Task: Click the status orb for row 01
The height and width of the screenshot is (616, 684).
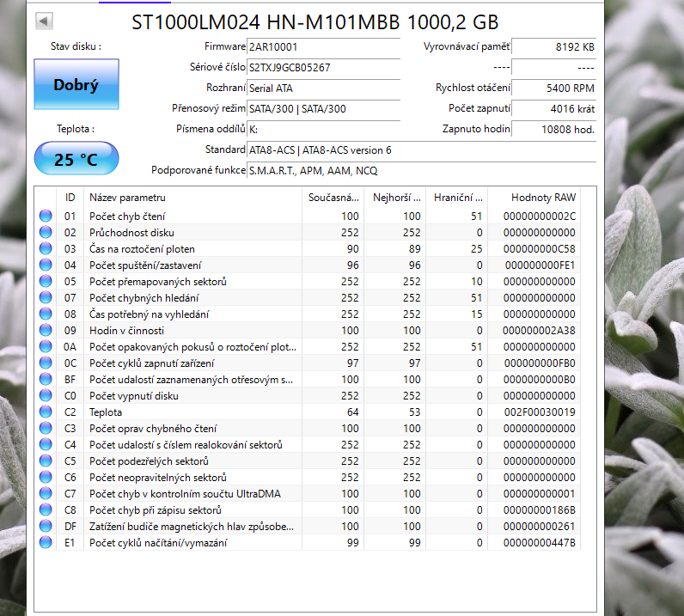Action: pos(46,216)
